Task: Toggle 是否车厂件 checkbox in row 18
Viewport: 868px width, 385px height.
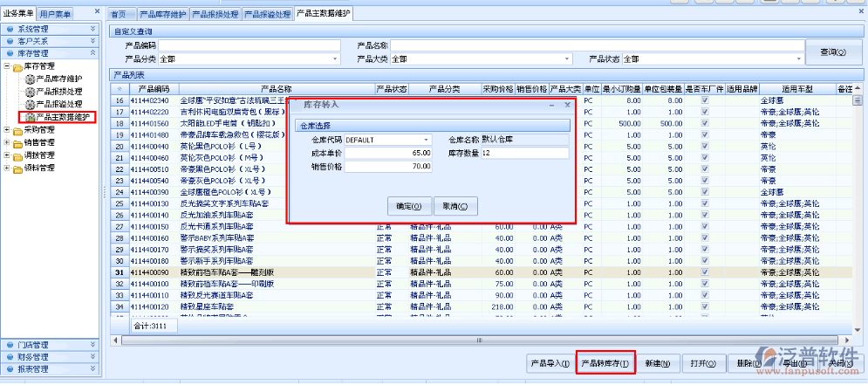Action: pyautogui.click(x=705, y=124)
